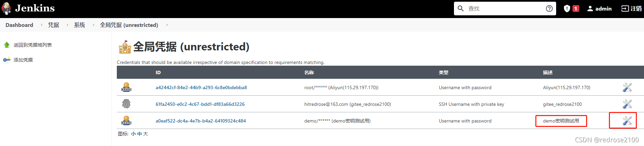This screenshot has width=644, height=146.
Task: Set icon size to 大
Action: coord(145,134)
